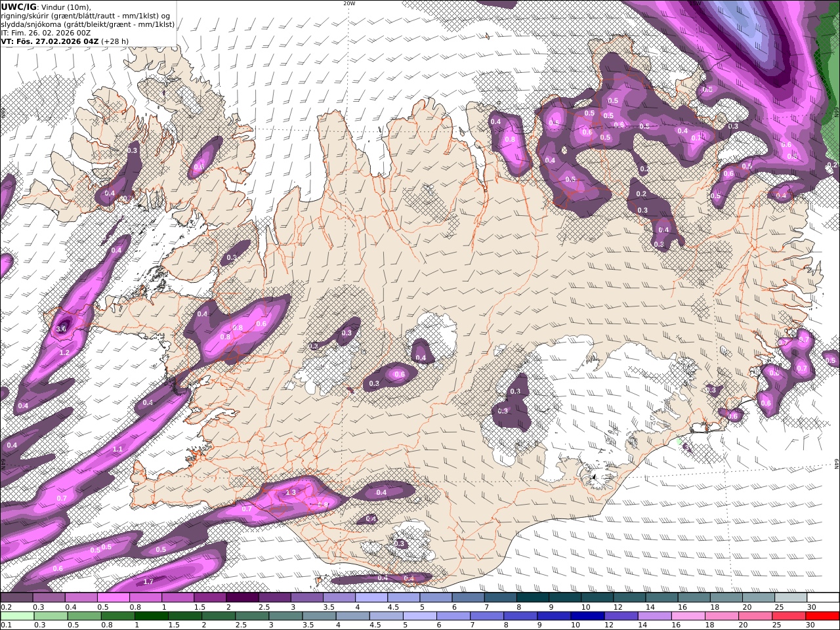Select the dark teal swatch labeled 8 in the upper scale
Screen dimensions: 840x630
point(533,598)
